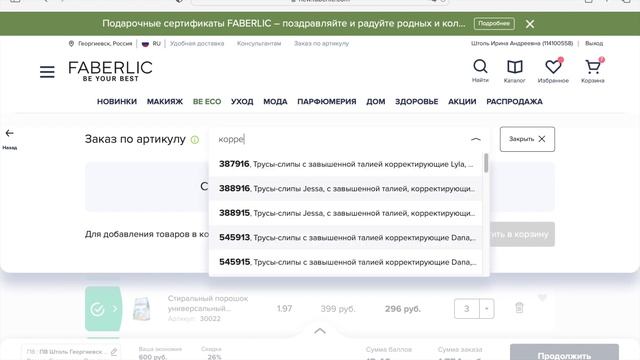
Task: Open the BE ECO menu
Action: (207, 102)
